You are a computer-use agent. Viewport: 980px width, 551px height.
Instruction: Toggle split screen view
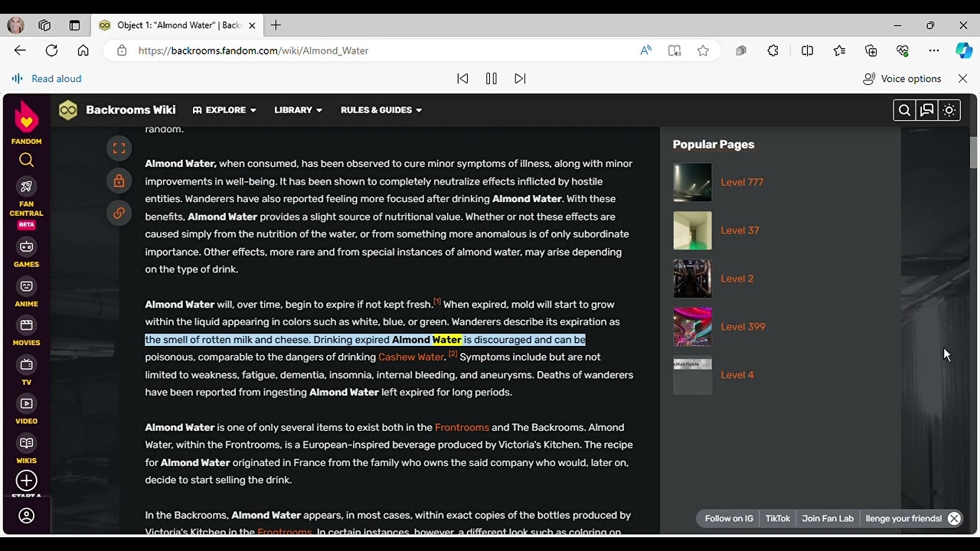807,51
